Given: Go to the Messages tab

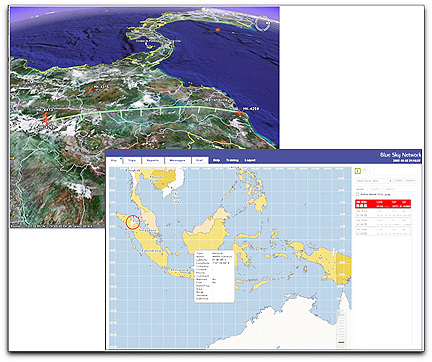Looking at the screenshot, I should pos(178,160).
